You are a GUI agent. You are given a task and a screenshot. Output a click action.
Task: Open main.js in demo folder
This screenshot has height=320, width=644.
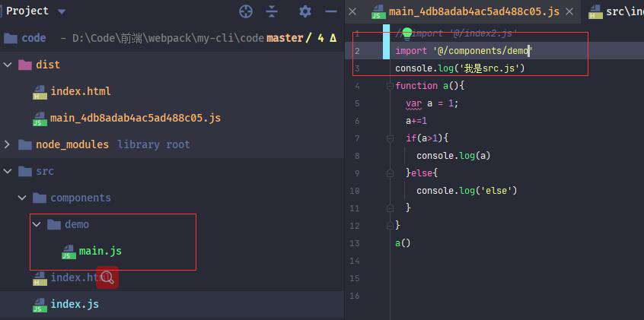(100, 251)
